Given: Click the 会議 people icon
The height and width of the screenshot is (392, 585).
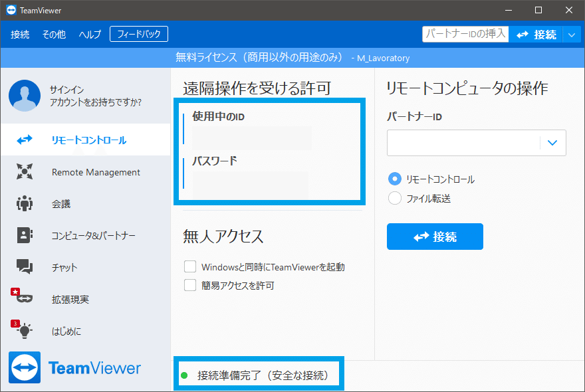Looking at the screenshot, I should point(25,203).
